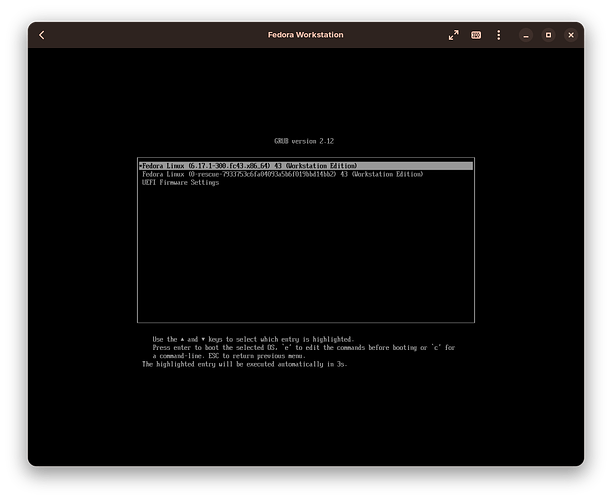Click the 'Press enter to boot' help line

pos(304,347)
